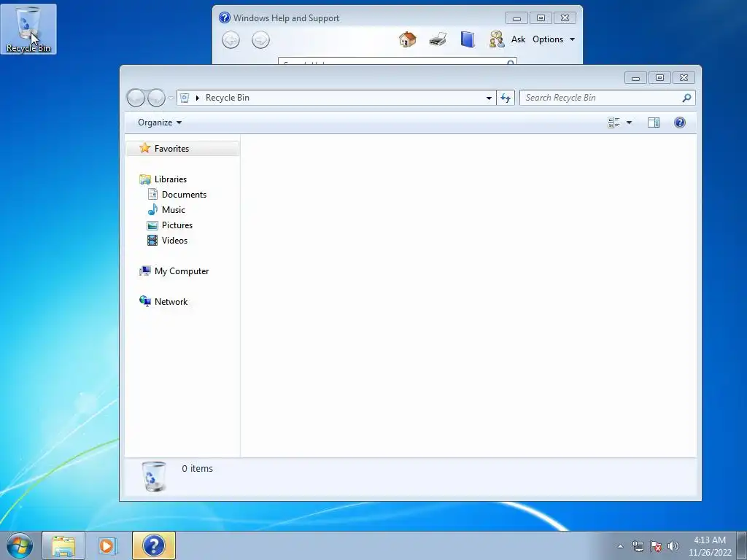Close the Windows Help and Support window

pos(565,18)
